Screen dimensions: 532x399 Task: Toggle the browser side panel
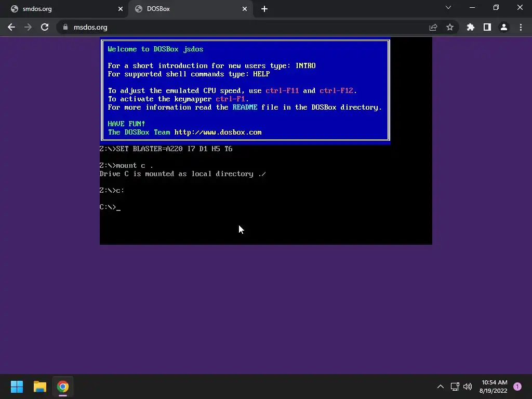point(487,27)
